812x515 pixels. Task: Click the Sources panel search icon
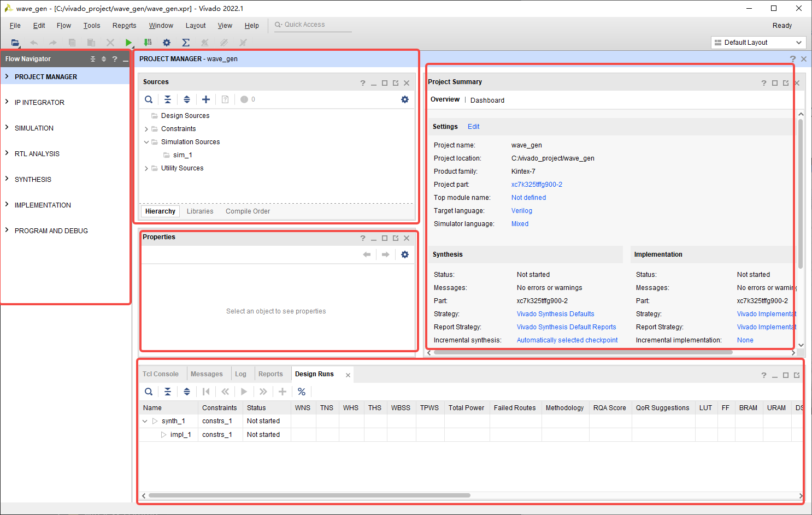coord(149,99)
